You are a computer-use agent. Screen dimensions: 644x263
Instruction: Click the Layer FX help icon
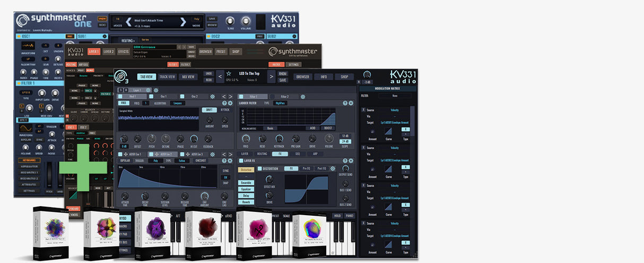coord(345,160)
